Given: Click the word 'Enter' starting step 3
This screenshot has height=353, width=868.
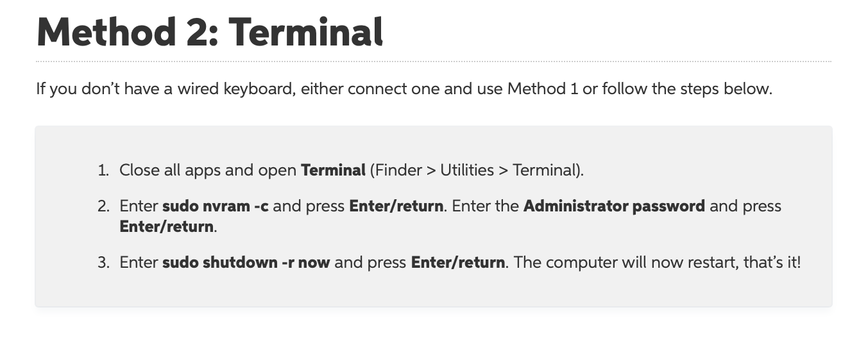Looking at the screenshot, I should click(139, 263).
